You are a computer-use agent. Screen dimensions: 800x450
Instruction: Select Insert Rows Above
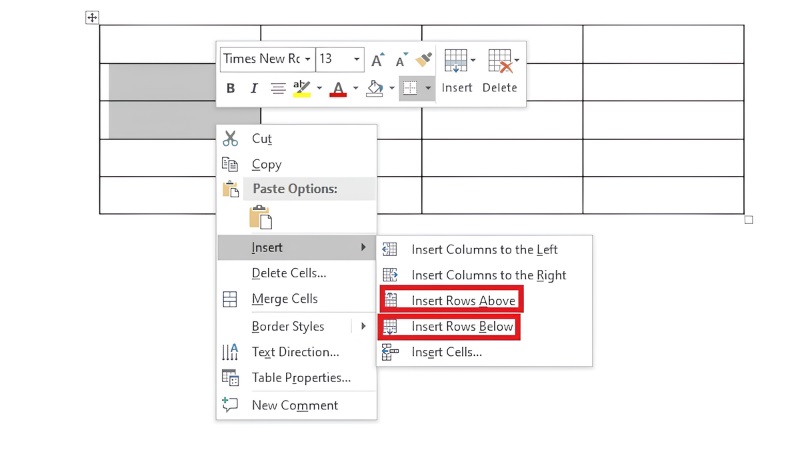click(463, 301)
